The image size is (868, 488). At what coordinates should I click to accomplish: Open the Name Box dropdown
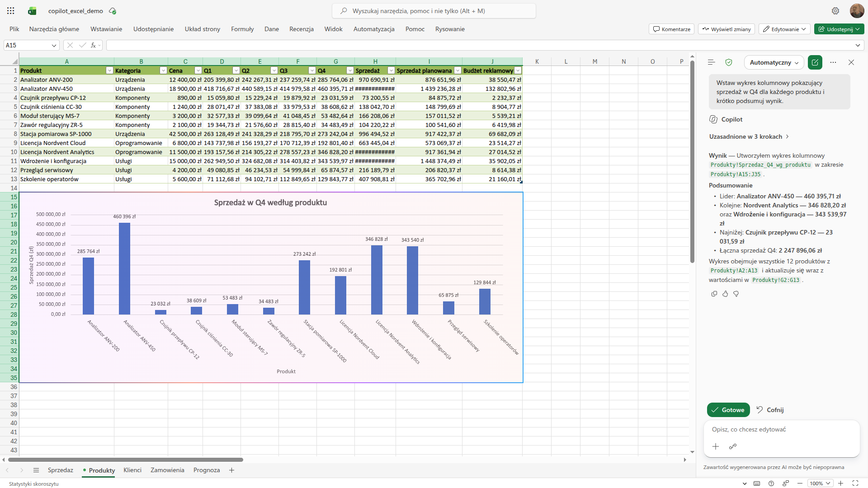[x=54, y=45]
